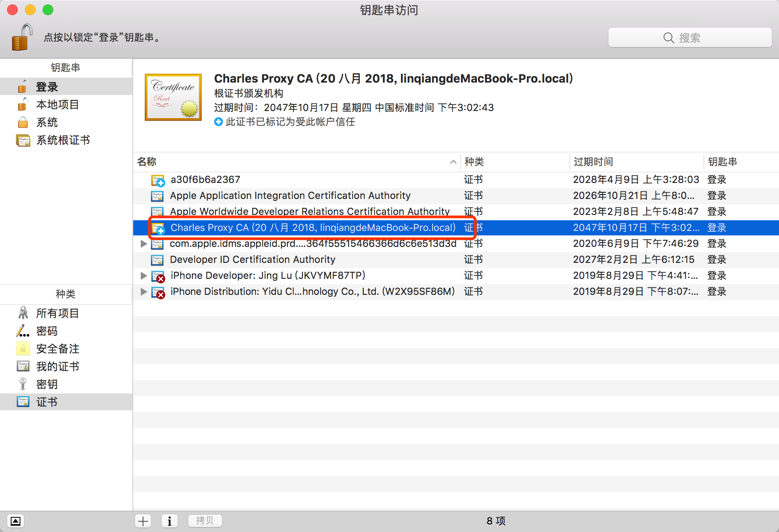This screenshot has width=779, height=532.
Task: Select the 我的证书 category icon
Action: 23,366
